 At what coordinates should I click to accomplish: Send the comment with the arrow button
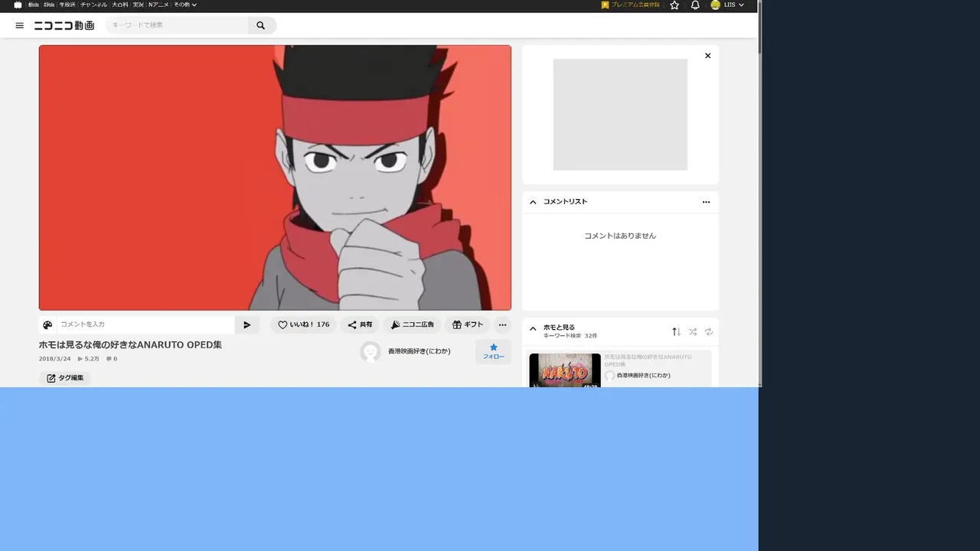[x=247, y=324]
